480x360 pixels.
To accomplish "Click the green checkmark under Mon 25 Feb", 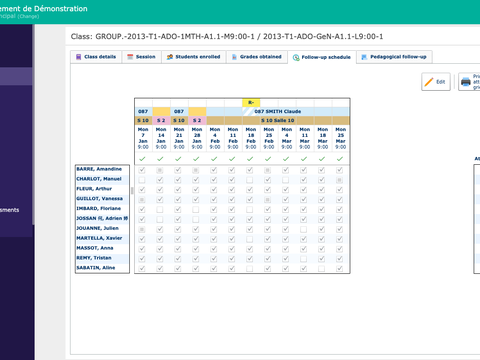I will click(269, 159).
